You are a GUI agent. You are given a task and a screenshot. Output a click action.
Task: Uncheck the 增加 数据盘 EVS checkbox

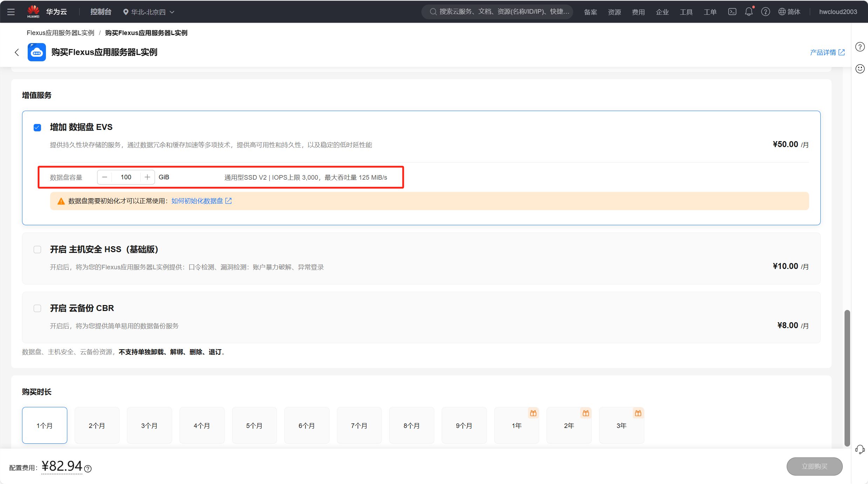click(37, 127)
